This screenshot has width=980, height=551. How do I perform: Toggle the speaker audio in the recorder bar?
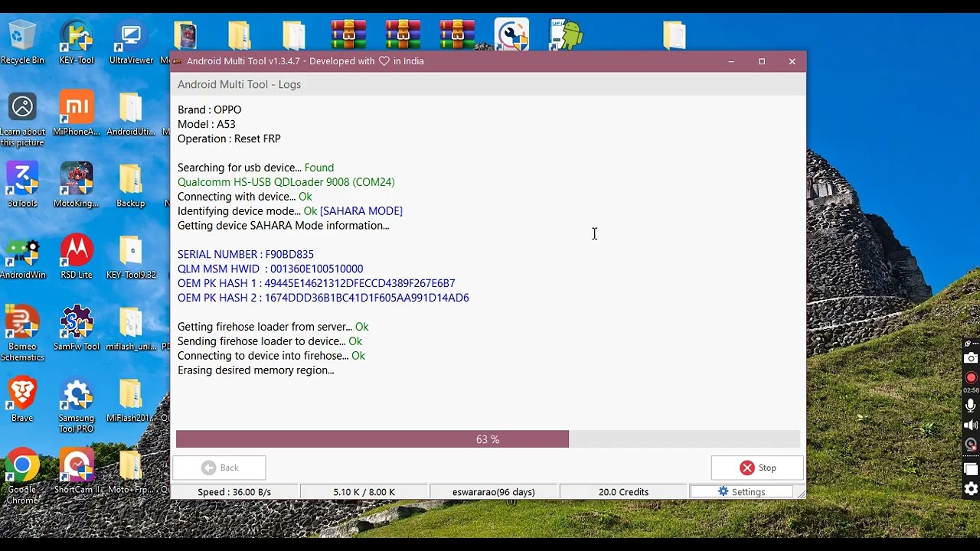tap(971, 425)
